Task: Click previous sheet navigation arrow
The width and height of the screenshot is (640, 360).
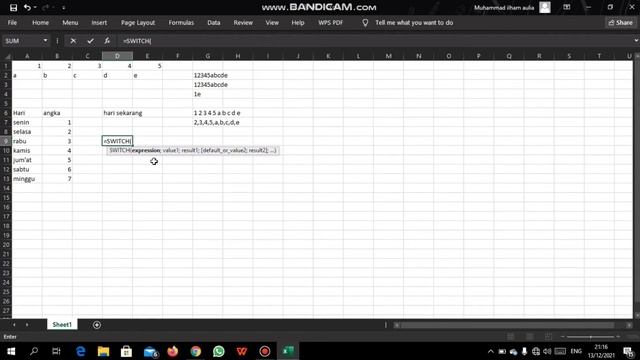Action: [14, 325]
